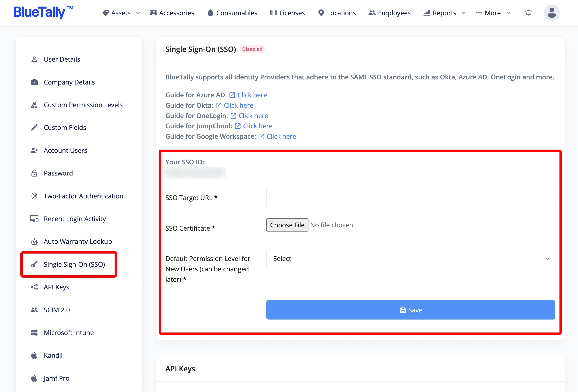Click the Jamf Pro apple icon
Screen dimensions: 578x392
(x=34, y=378)
